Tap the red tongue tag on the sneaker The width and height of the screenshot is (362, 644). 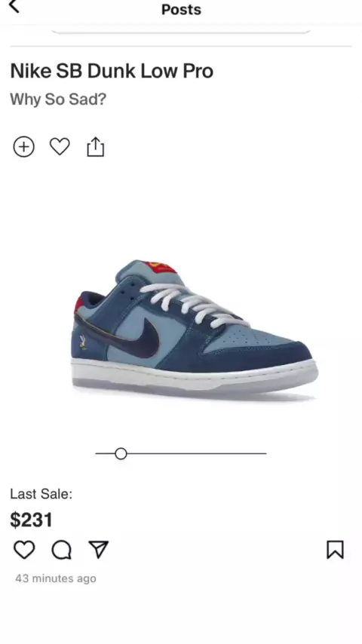(x=160, y=268)
